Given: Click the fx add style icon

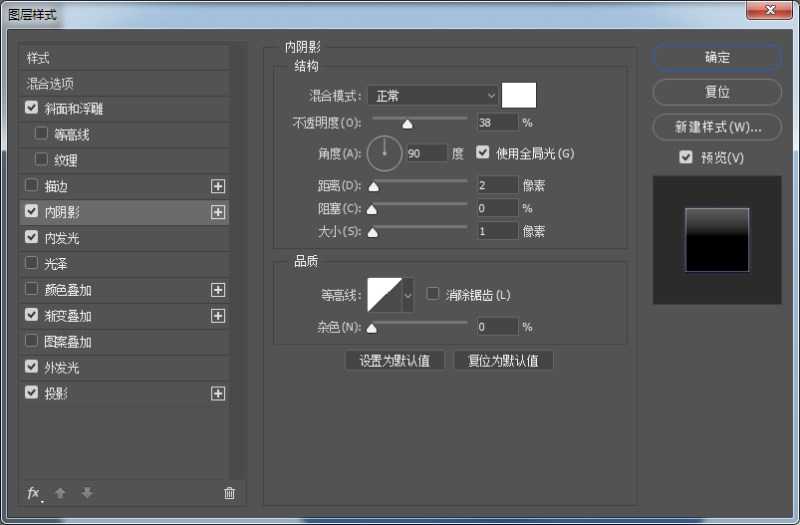Looking at the screenshot, I should click(x=33, y=493).
